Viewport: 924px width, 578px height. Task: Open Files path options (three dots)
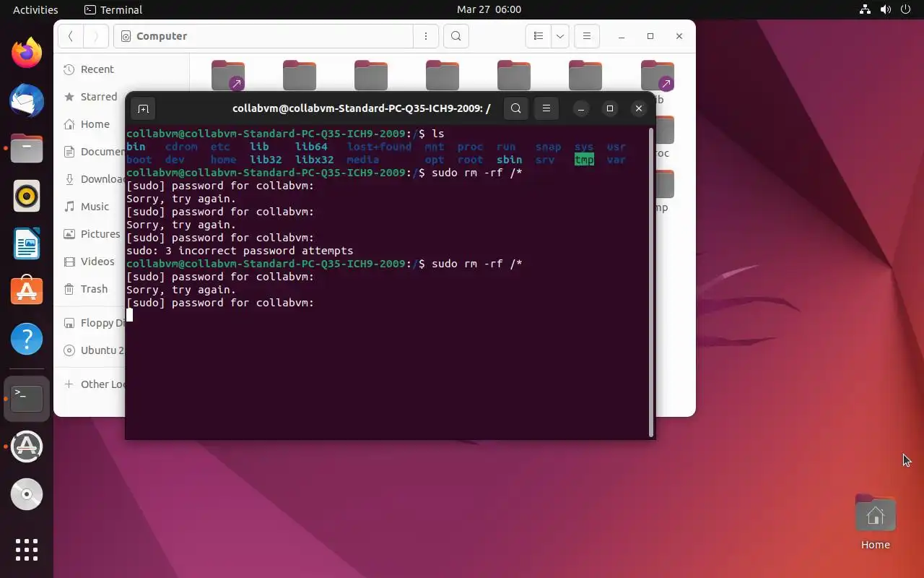coord(425,36)
